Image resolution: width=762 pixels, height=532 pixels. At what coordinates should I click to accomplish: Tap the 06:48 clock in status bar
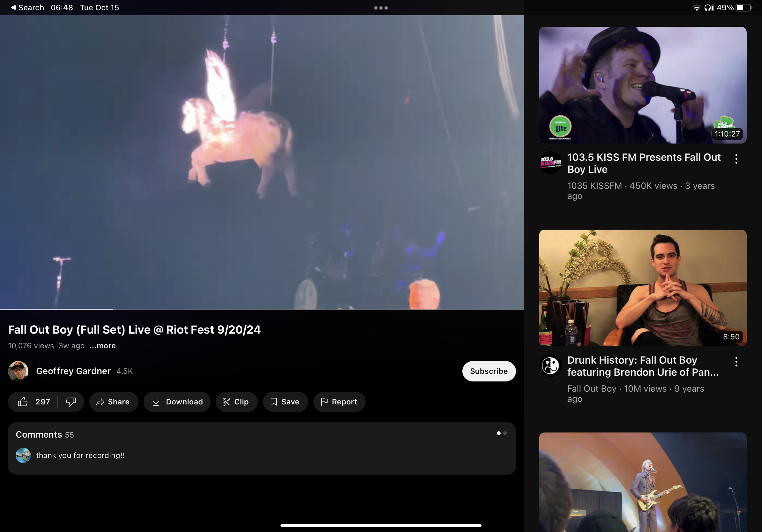[62, 7]
